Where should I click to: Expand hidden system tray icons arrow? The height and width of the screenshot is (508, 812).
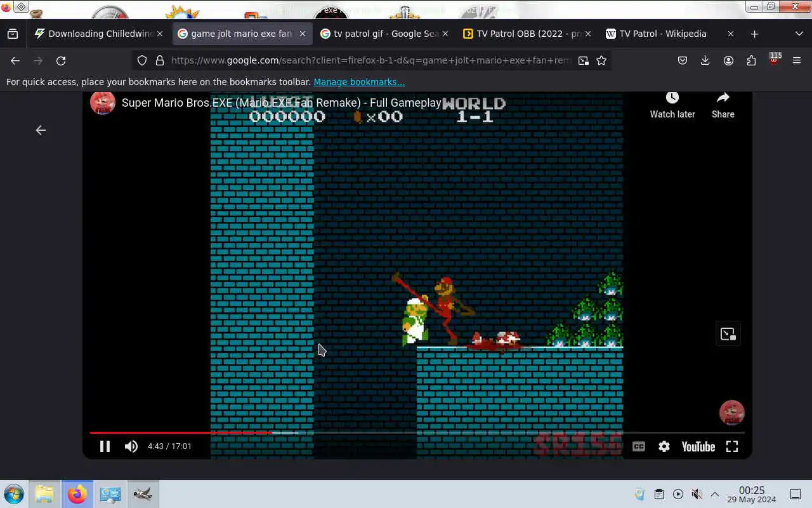[x=715, y=494]
